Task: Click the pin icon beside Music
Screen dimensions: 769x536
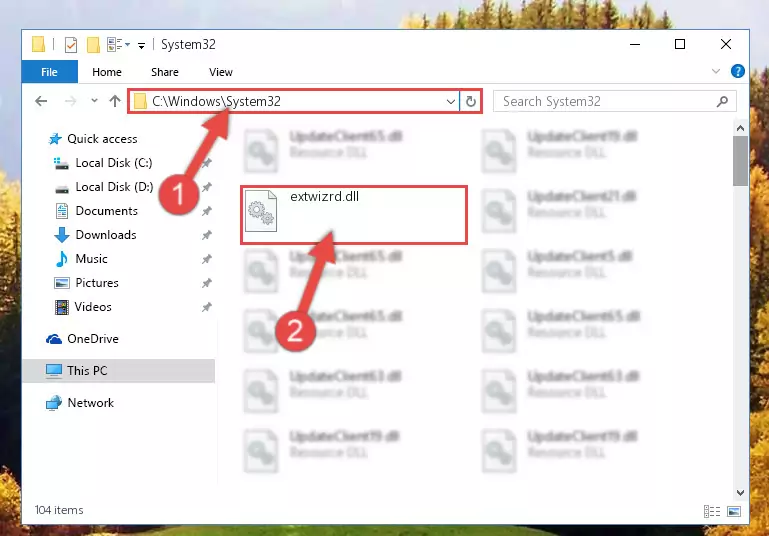Action: pyautogui.click(x=206, y=259)
